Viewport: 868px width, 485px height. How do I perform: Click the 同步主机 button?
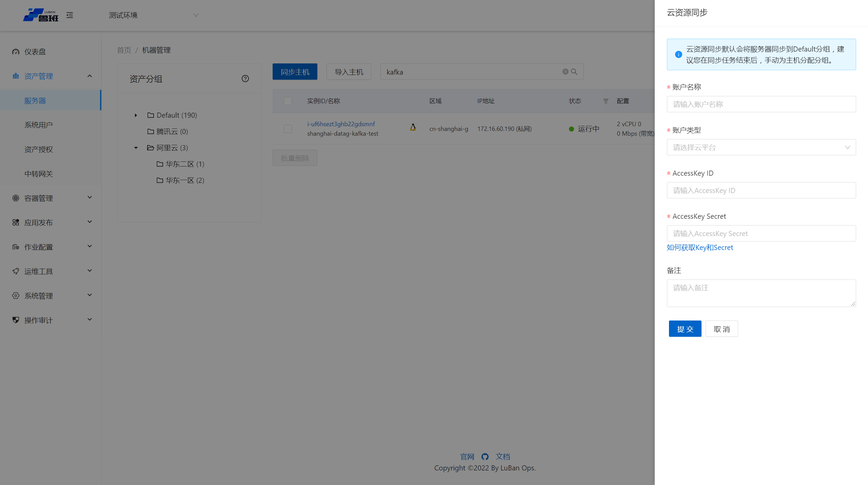pos(295,72)
